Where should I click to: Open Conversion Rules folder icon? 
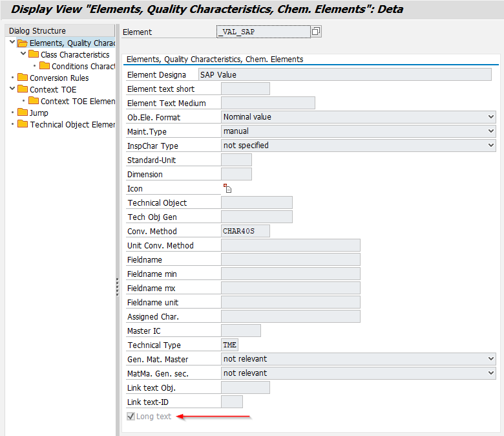click(23, 78)
